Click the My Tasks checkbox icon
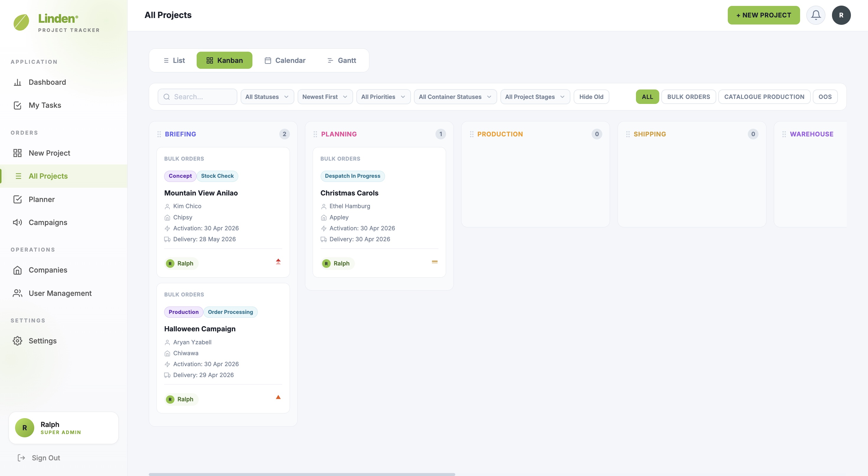The image size is (868, 476). [17, 105]
